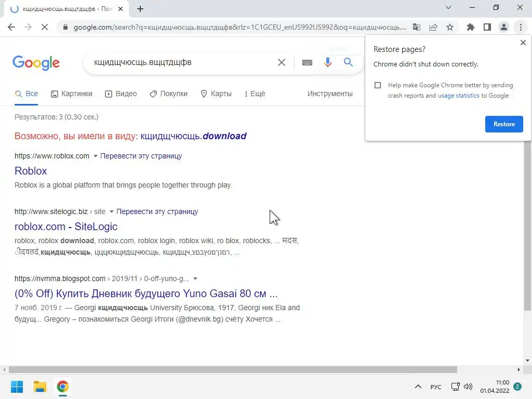
Task: Open the tab search chevron
Action: click(448, 7)
